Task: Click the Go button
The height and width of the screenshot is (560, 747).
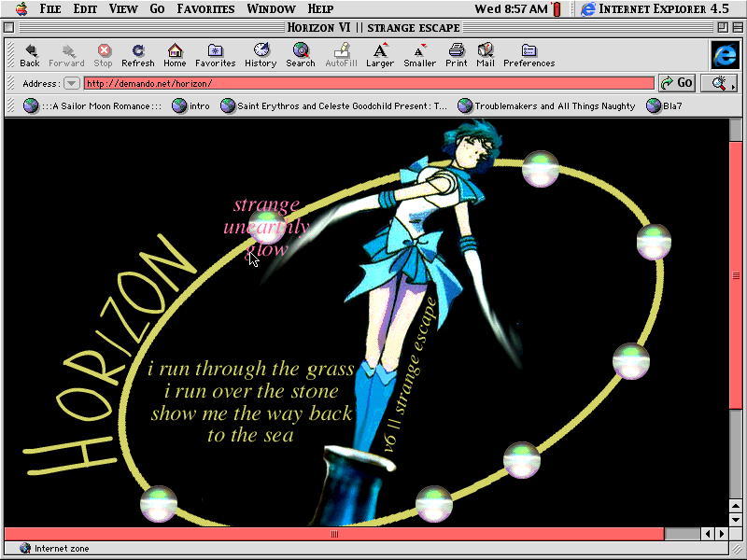Action: [x=677, y=83]
